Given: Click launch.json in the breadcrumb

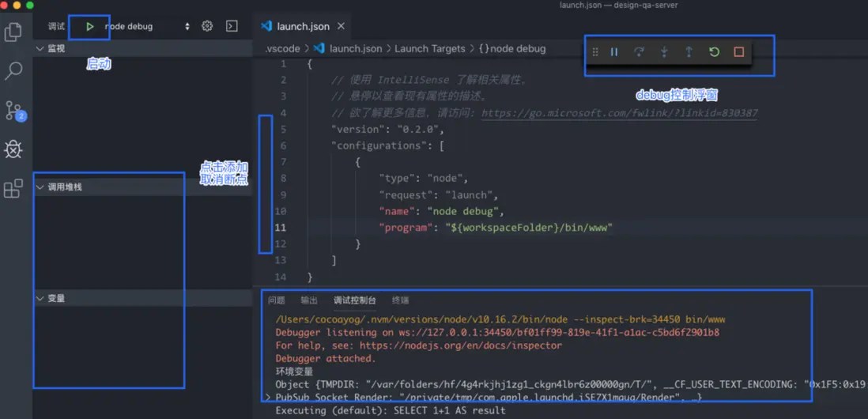Looking at the screenshot, I should (x=356, y=49).
